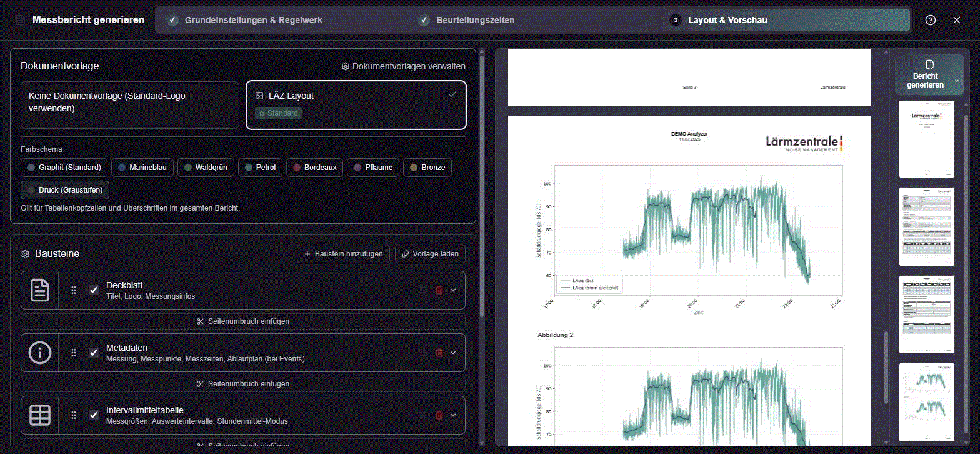The width and height of the screenshot is (980, 454).
Task: Open the help question mark icon
Action: 931,20
